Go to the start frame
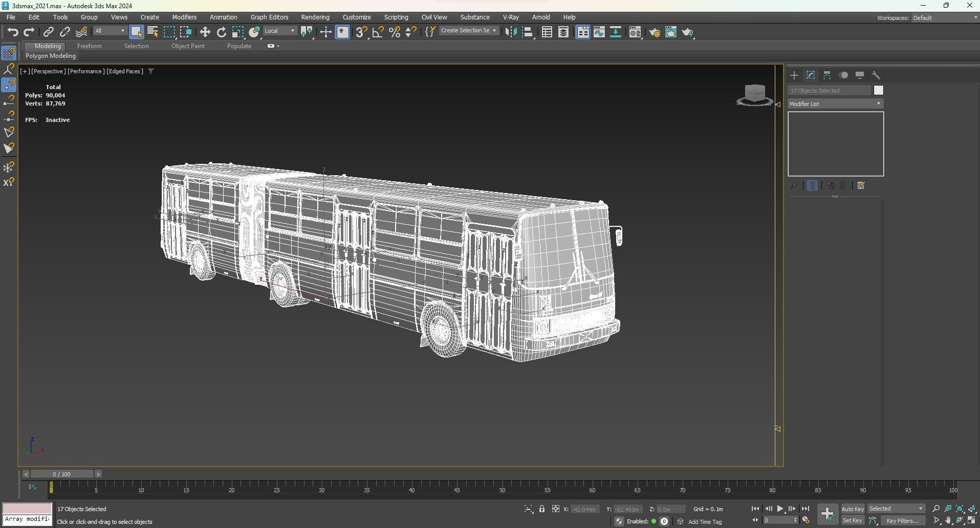Screen dimensions: 980x528 (755, 509)
